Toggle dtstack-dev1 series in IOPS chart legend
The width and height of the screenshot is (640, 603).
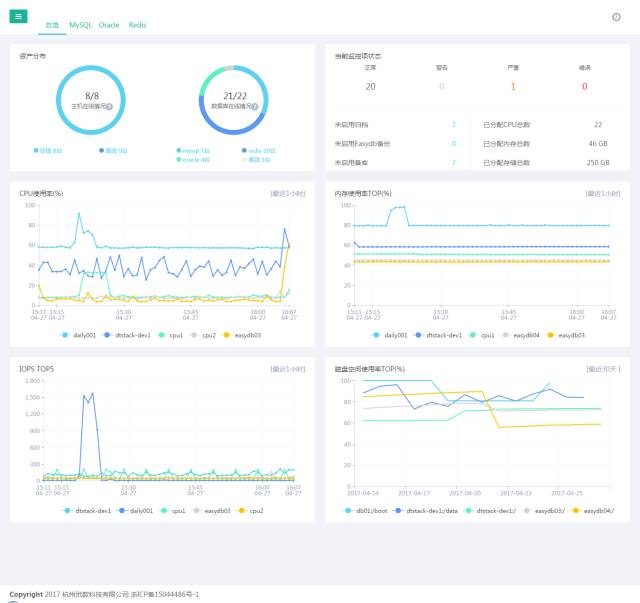click(x=87, y=511)
